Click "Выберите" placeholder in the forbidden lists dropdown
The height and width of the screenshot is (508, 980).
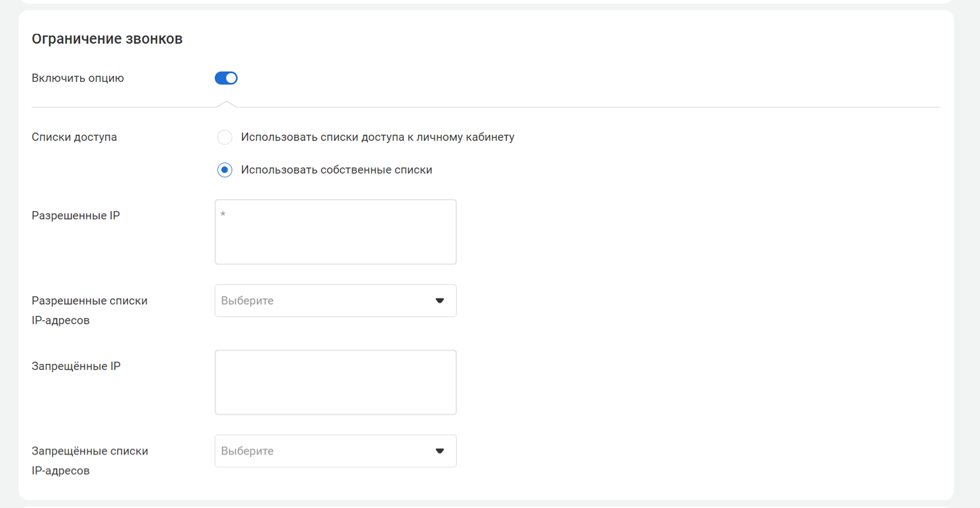[247, 451]
